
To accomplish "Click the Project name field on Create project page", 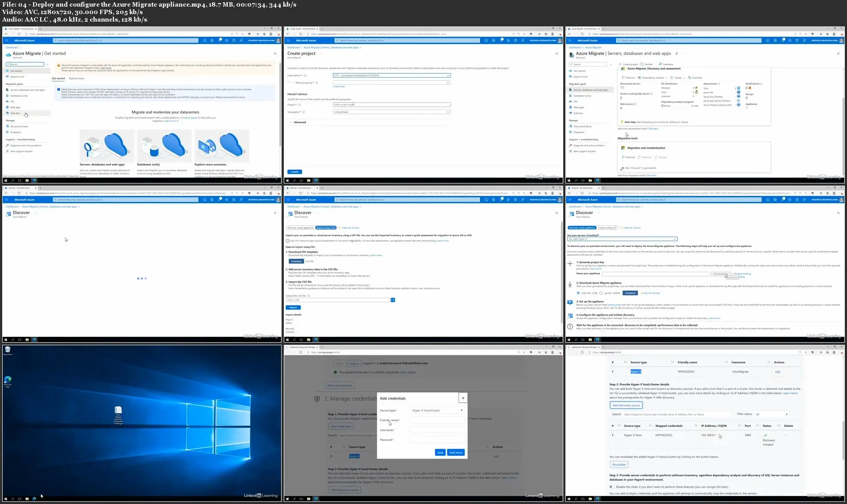I will click(x=392, y=105).
